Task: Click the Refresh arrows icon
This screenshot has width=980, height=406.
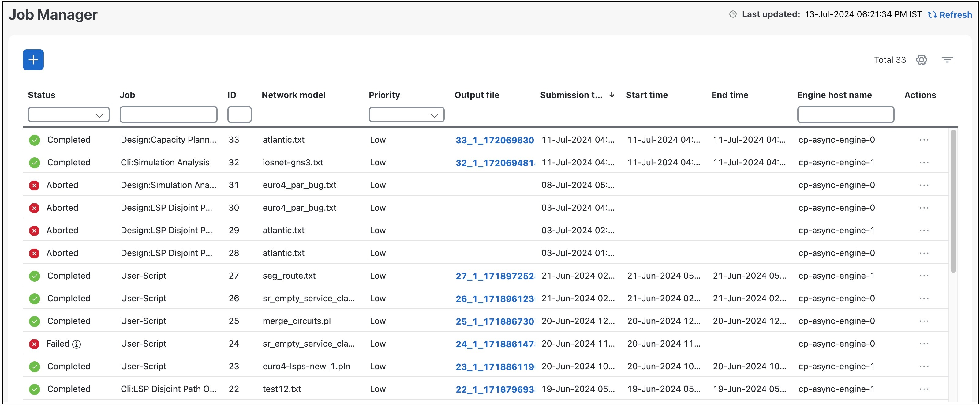Action: tap(932, 15)
